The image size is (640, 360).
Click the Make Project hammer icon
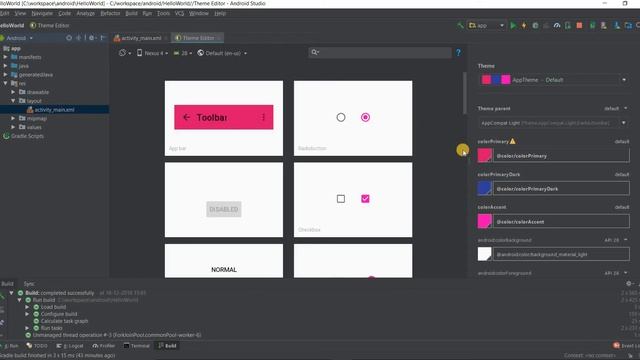tap(460, 25)
